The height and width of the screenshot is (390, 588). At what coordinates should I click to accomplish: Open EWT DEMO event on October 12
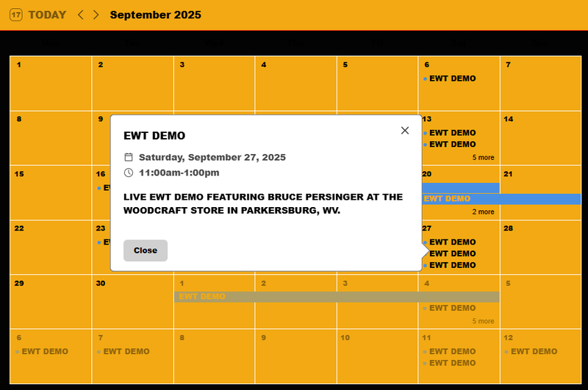click(534, 351)
